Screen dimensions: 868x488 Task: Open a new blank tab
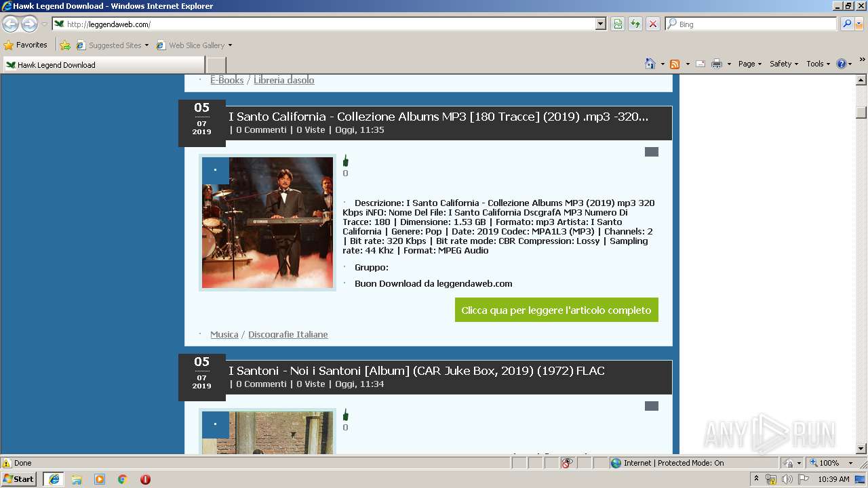coord(216,65)
